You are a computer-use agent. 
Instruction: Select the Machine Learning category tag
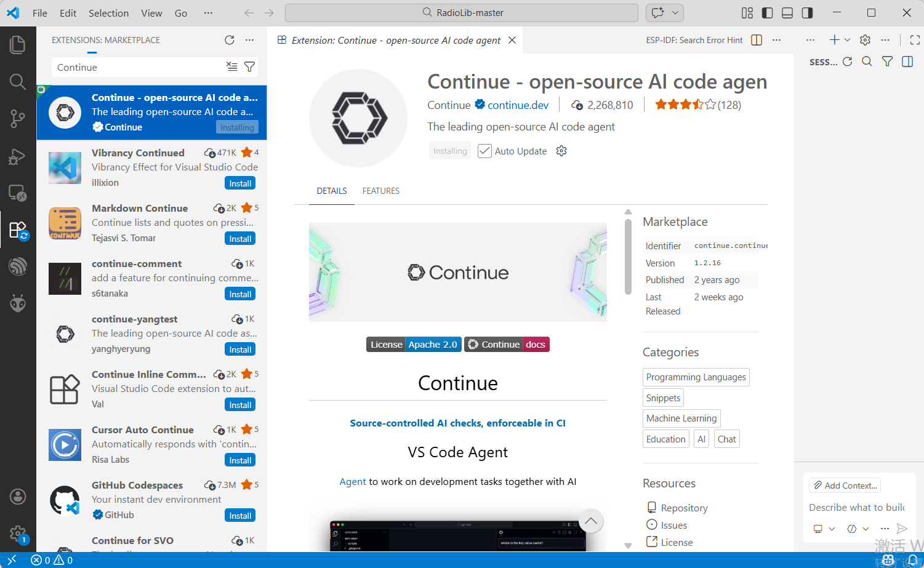(681, 418)
